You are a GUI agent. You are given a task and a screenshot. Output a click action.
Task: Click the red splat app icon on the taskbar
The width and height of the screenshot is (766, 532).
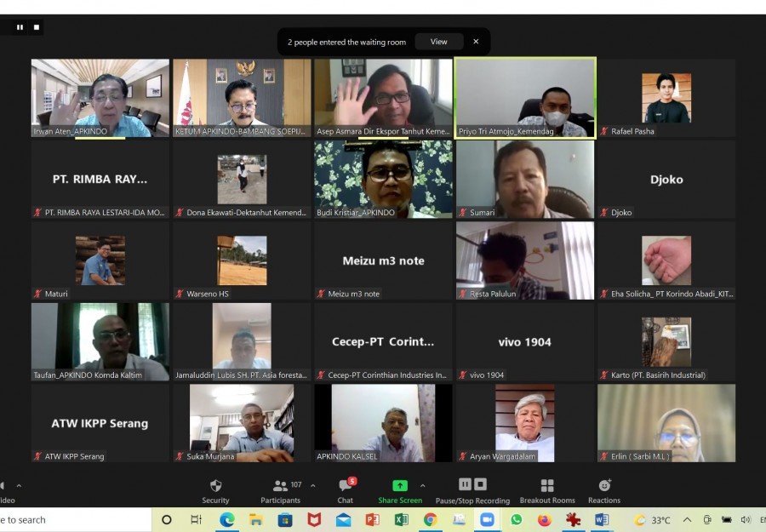573,520
